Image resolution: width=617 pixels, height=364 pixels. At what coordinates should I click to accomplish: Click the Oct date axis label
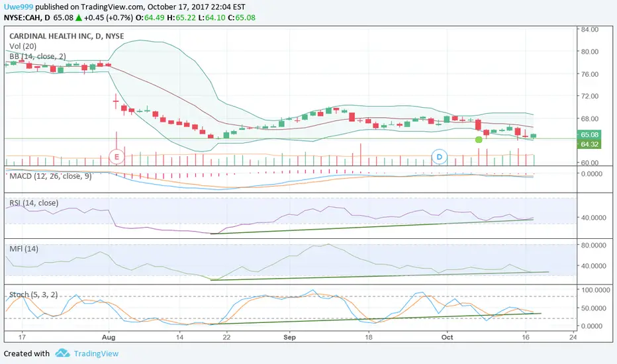[447, 338]
